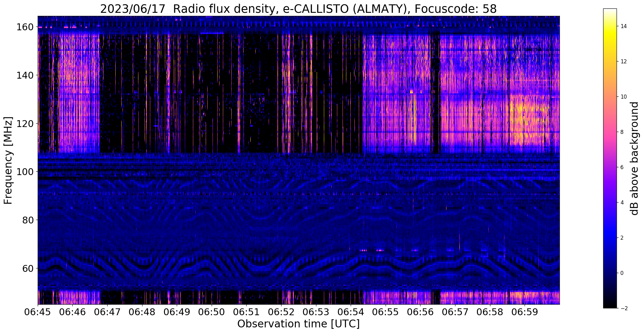Click the 06:47 time tick label
The width and height of the screenshot is (644, 333).
coord(108,311)
